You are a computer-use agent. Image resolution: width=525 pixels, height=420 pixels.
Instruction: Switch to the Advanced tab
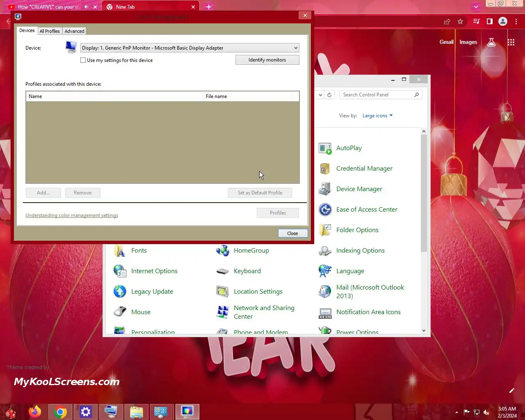[x=74, y=31]
